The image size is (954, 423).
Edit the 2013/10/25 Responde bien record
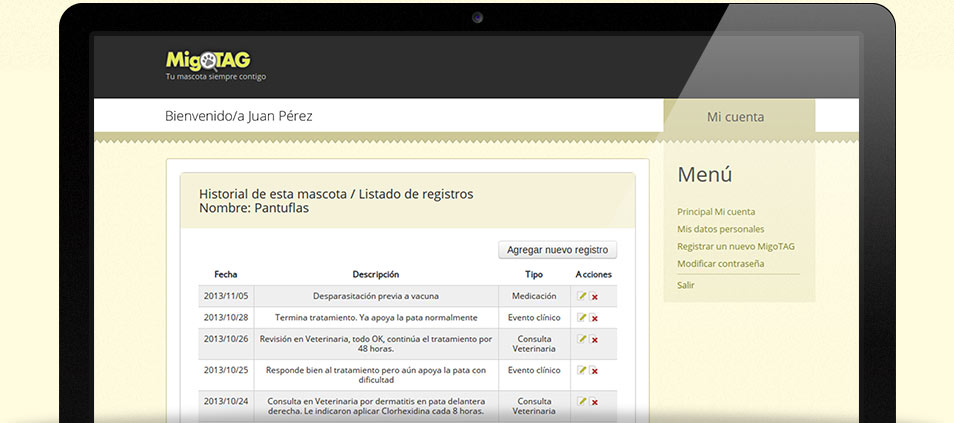pyautogui.click(x=582, y=370)
